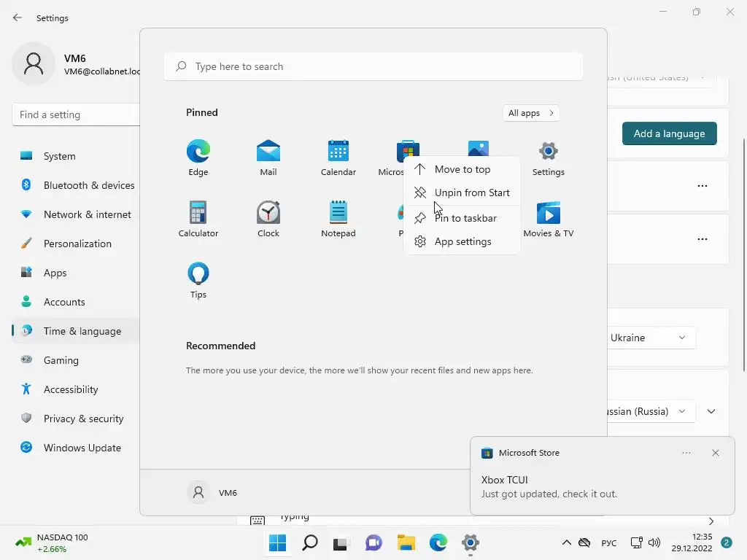Go to Privacy & security

pos(76,419)
